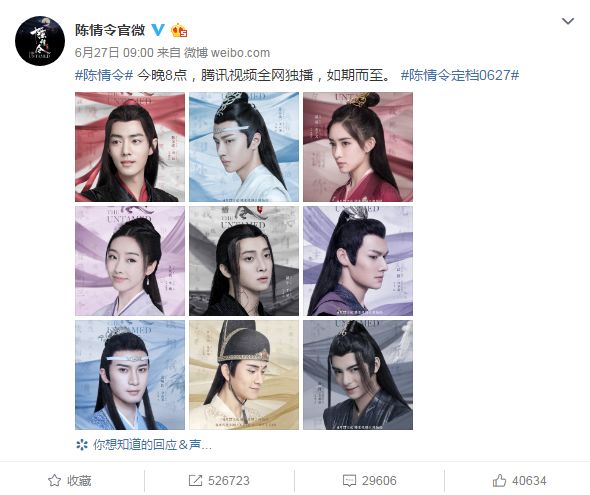The width and height of the screenshot is (590, 495).
Task: Open the 陈情令官微 profile name
Action: tap(110, 30)
